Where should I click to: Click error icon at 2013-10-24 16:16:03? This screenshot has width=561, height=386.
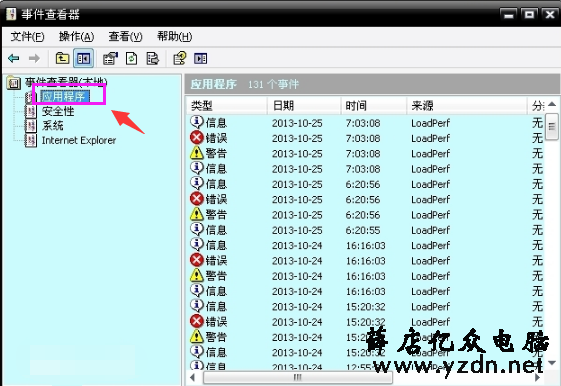(197, 260)
